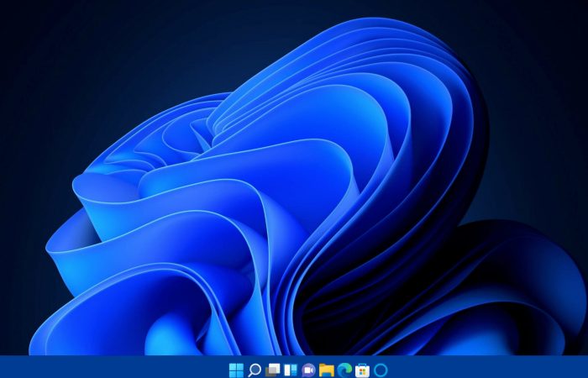Launch Teams Chat from the taskbar
The width and height of the screenshot is (588, 378).
[x=308, y=370]
